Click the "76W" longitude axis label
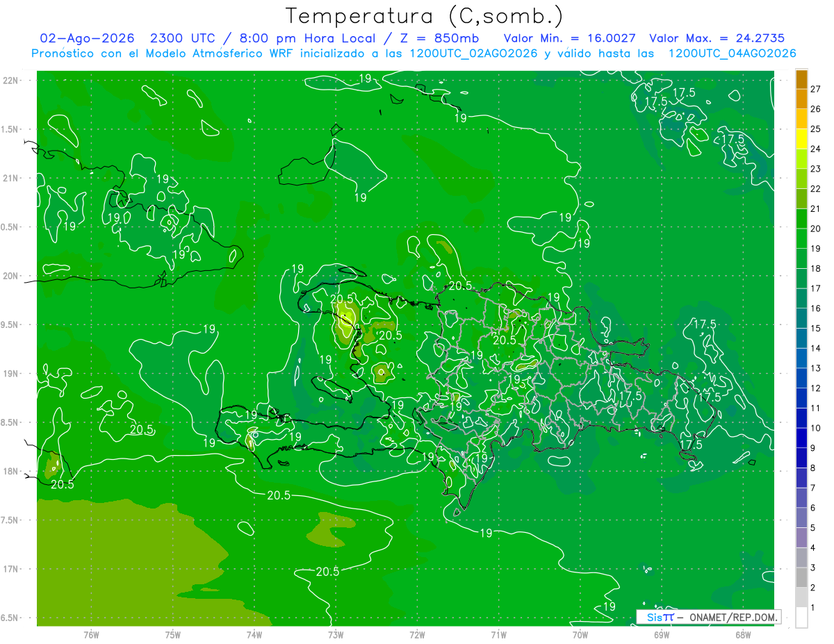 91,634
